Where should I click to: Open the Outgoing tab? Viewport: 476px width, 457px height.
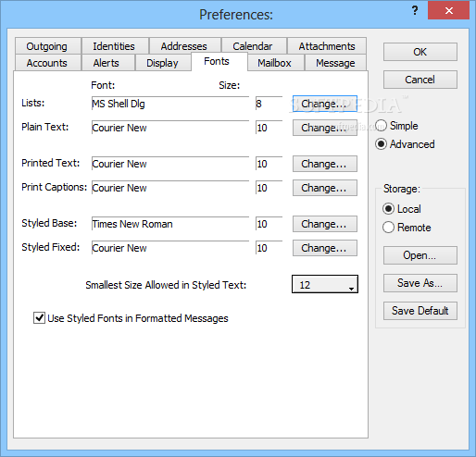click(x=48, y=46)
